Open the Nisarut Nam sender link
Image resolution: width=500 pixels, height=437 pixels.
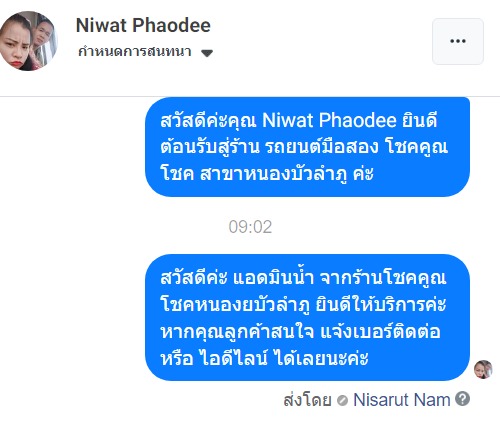[x=402, y=400]
